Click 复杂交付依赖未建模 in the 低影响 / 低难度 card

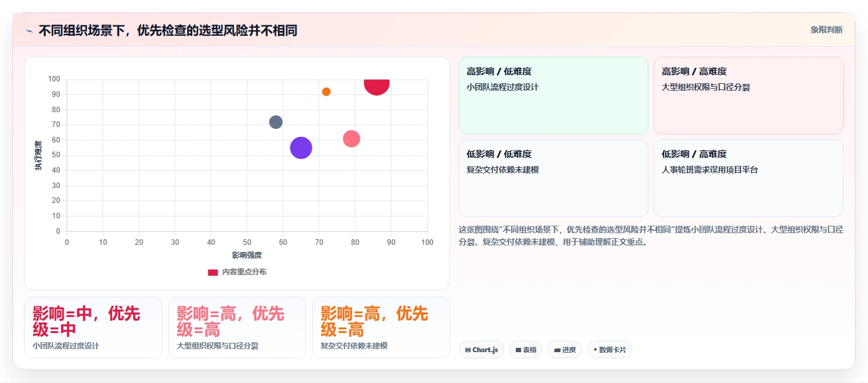(502, 170)
